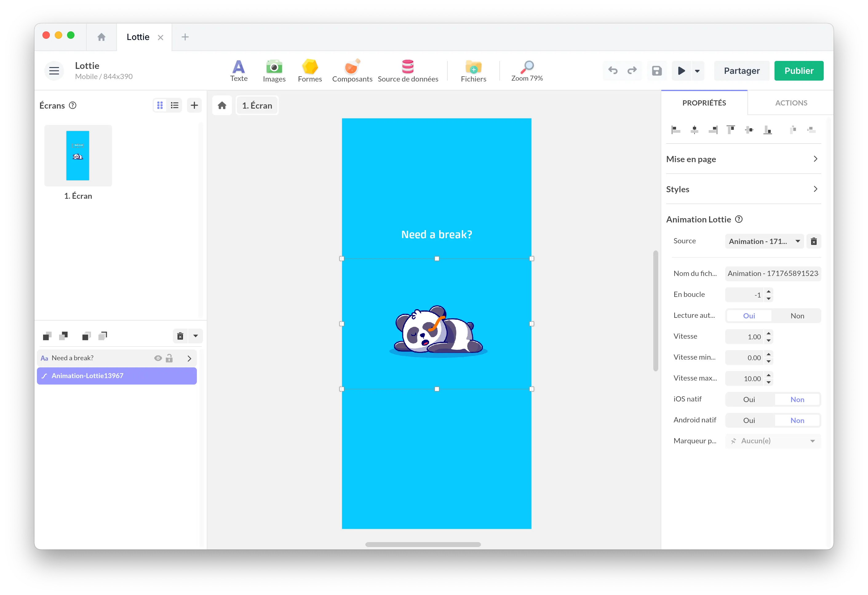
Task: Click the undo arrow icon
Action: pos(613,70)
